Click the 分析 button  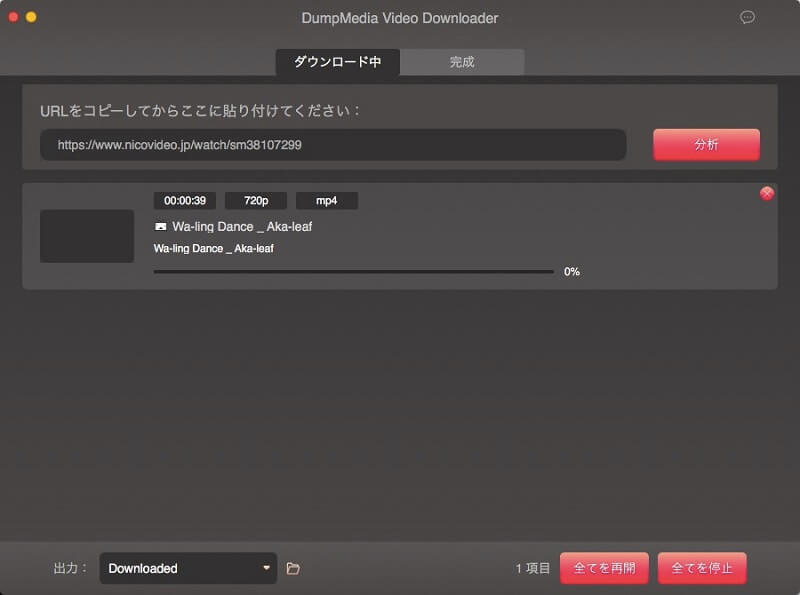[706, 144]
